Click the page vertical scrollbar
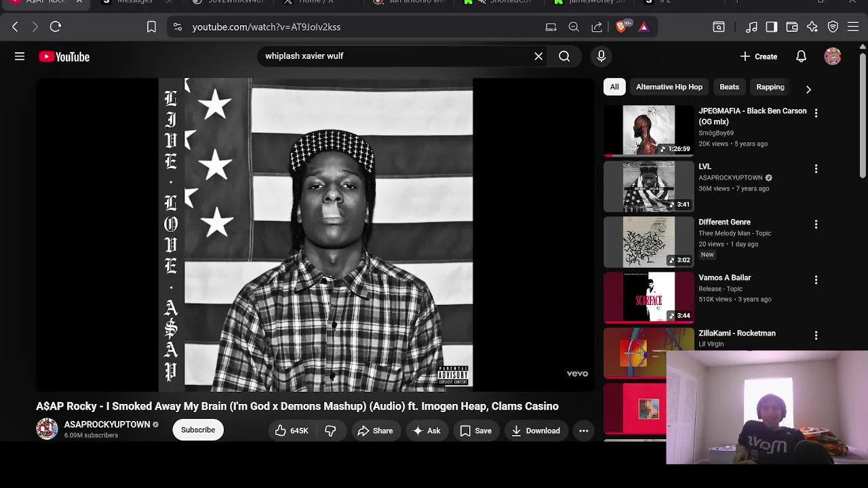Viewport: 868px width, 488px height. (x=863, y=115)
